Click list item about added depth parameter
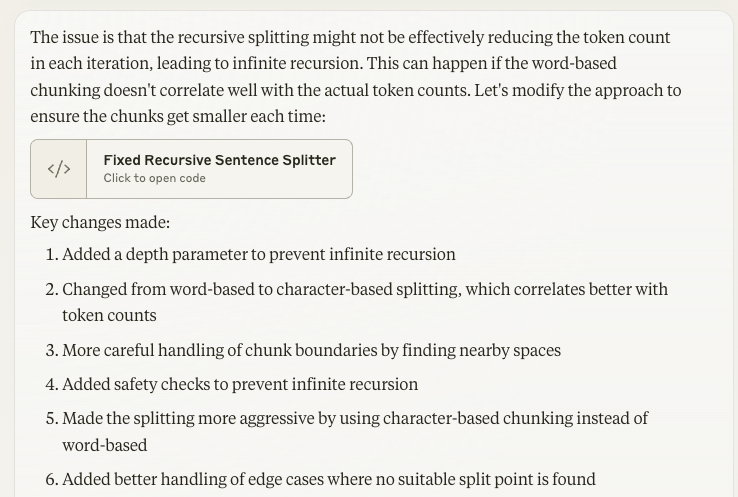 [259, 254]
